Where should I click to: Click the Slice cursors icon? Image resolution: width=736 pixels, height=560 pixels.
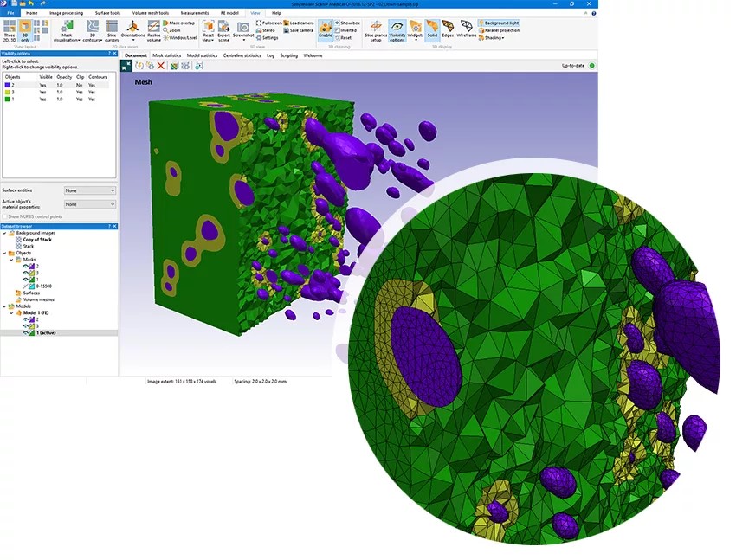pyautogui.click(x=112, y=31)
